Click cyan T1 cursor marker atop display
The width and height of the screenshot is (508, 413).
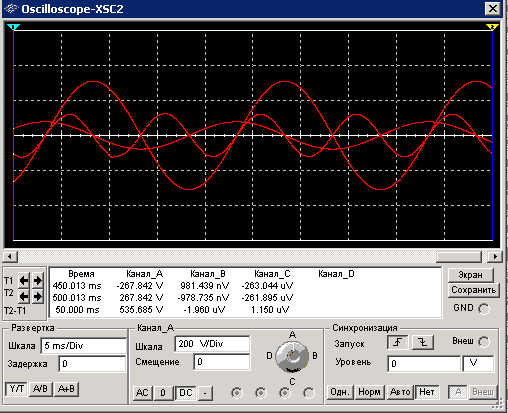tap(13, 27)
